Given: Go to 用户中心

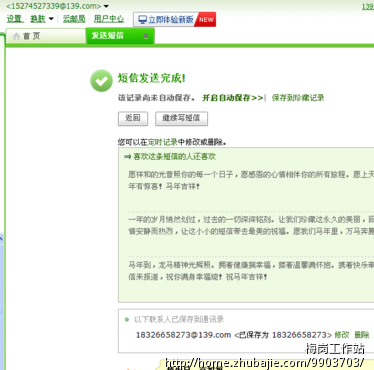Looking at the screenshot, I should (109, 19).
